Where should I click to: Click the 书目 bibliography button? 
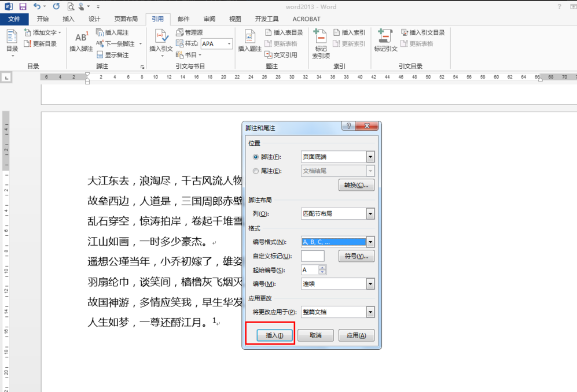coord(189,55)
